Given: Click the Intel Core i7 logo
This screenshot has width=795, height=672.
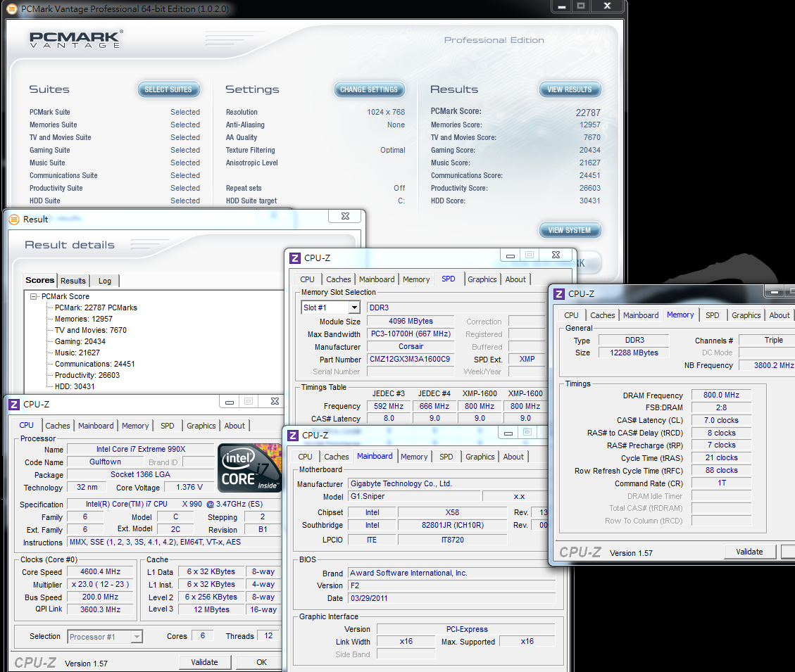Looking at the screenshot, I should (249, 467).
